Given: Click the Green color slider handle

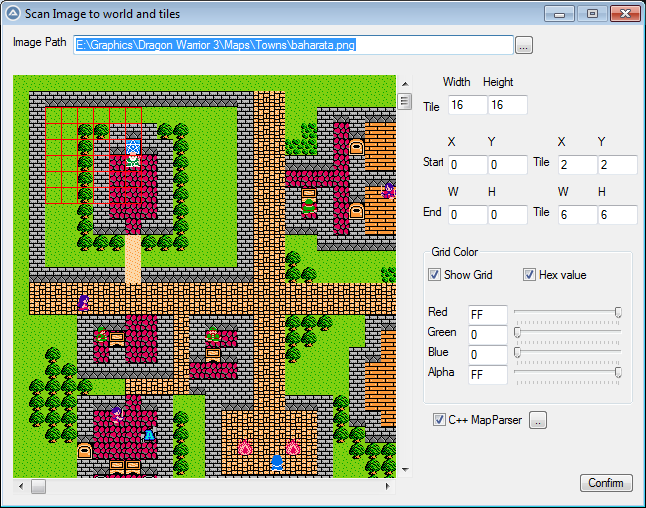Looking at the screenshot, I should (x=517, y=332).
